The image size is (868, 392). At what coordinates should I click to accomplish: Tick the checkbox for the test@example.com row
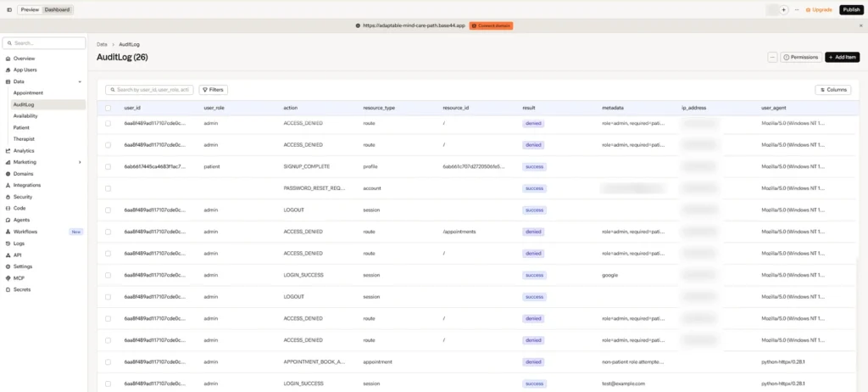108,384
